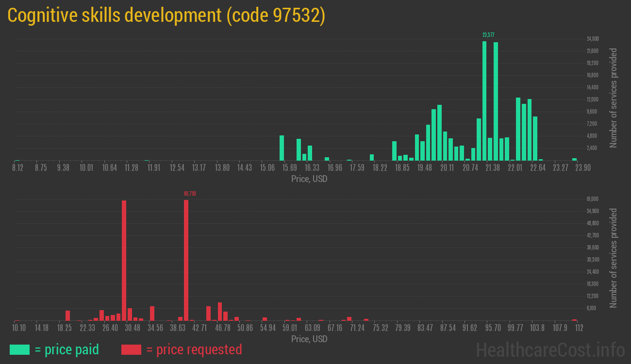The height and width of the screenshot is (364, 631).
Task: Click the 8.12 tick on upper price axis
Action: coord(17,167)
